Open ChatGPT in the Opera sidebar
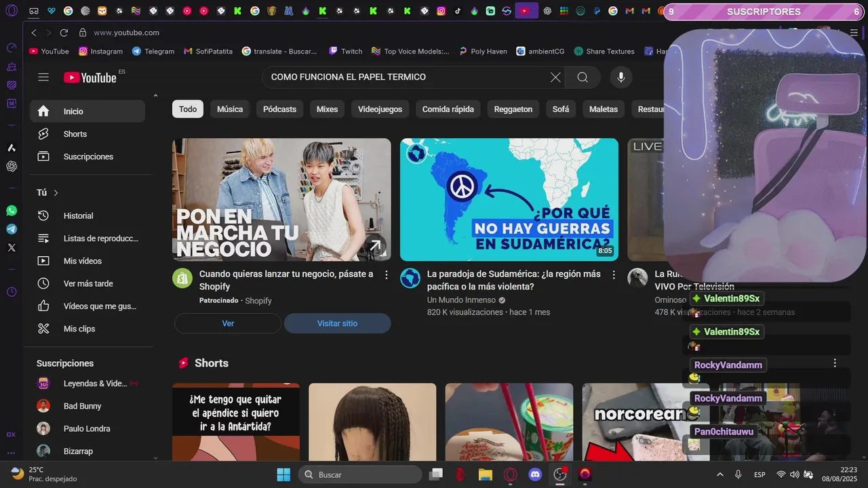 12,166
